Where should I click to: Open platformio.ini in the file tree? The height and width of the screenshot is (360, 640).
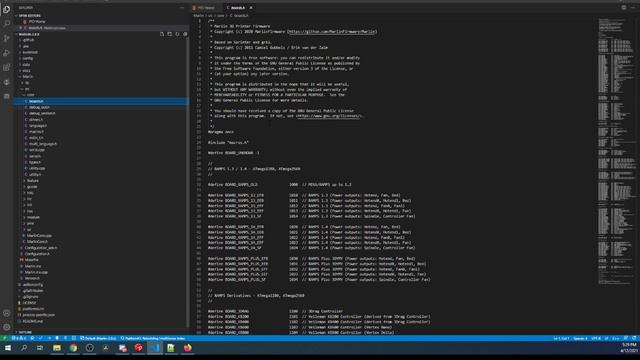point(33,309)
